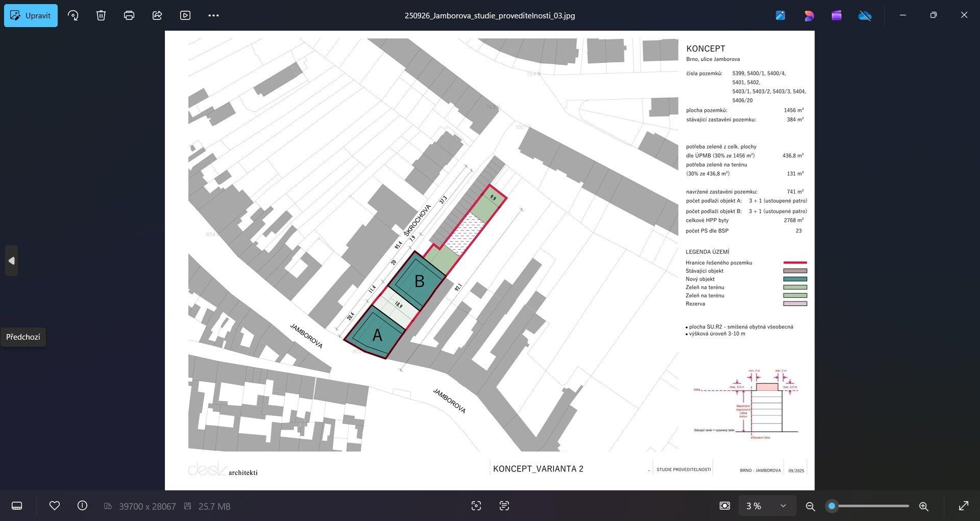This screenshot has width=980, height=521.
Task: Print the image using the printer icon
Action: (x=129, y=15)
